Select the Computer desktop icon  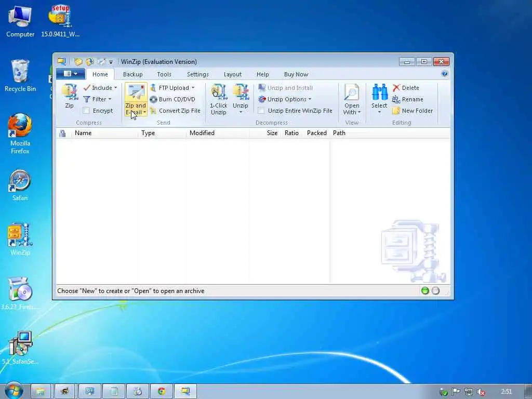[x=20, y=21]
